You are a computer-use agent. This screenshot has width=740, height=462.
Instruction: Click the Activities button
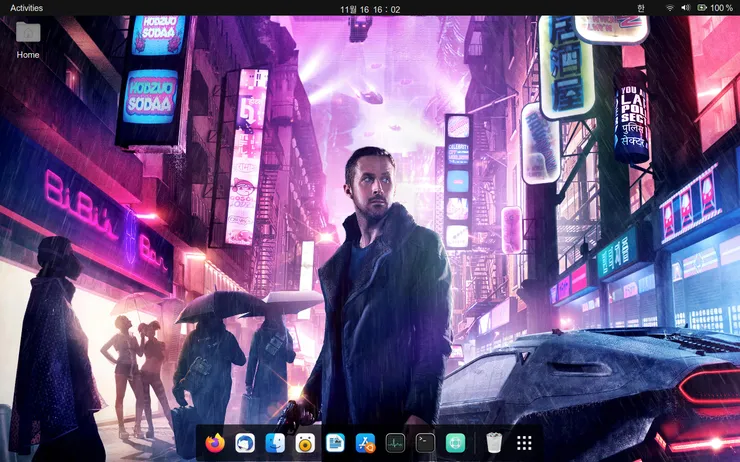click(x=26, y=8)
